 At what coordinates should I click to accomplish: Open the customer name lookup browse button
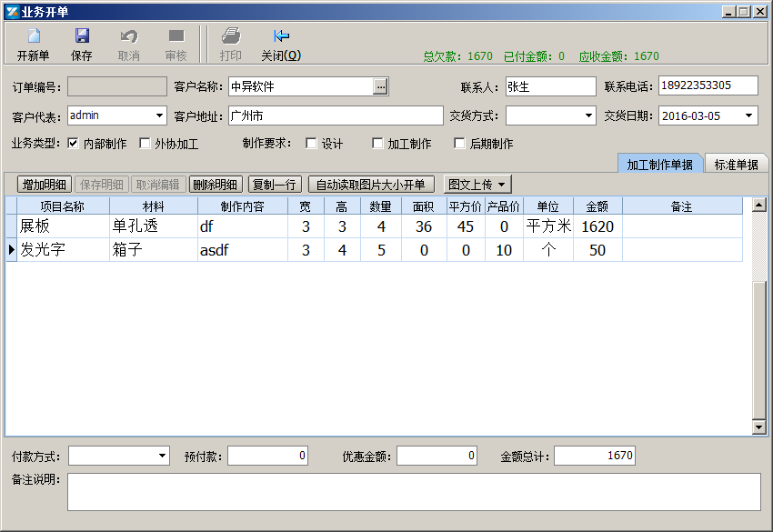point(379,86)
